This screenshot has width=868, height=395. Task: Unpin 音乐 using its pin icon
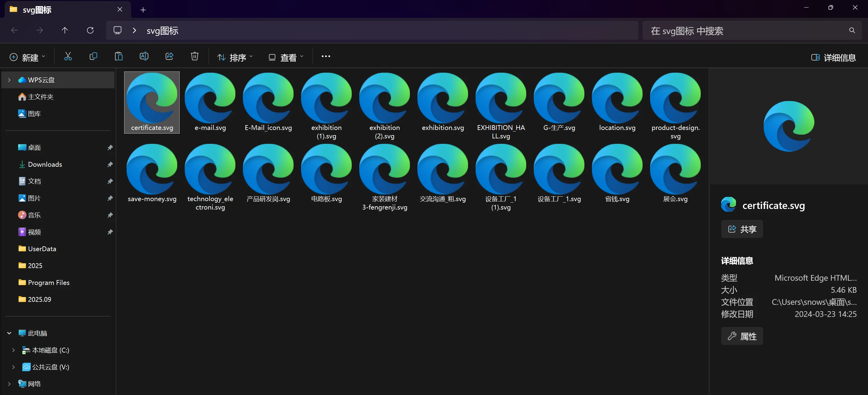[x=110, y=215]
